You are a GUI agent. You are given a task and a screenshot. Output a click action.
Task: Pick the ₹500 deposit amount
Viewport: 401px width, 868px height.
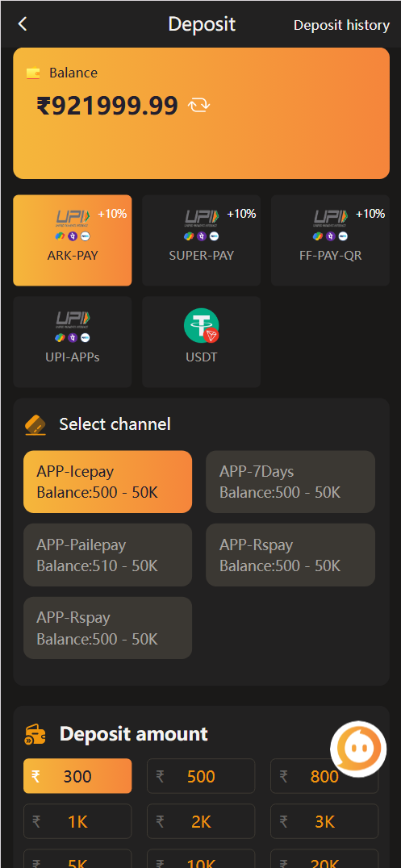click(x=201, y=776)
